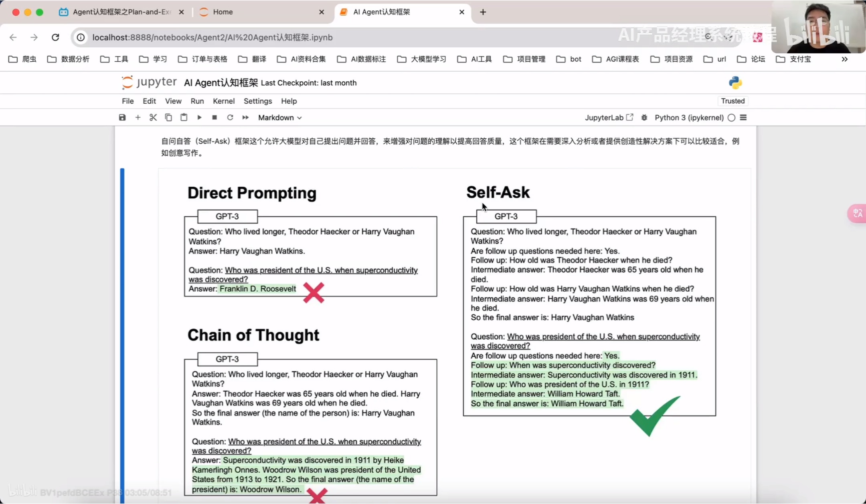866x504 pixels.
Task: Open the Markdown cell type dropdown
Action: pyautogui.click(x=279, y=117)
